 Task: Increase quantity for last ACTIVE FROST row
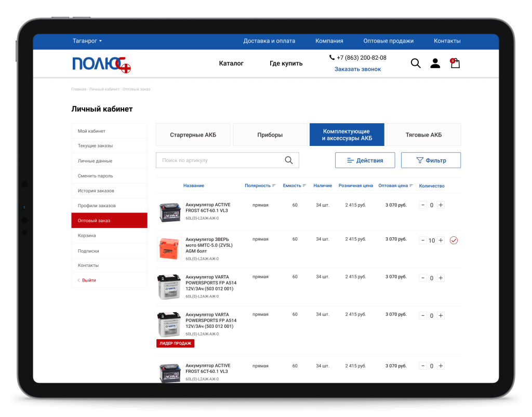pyautogui.click(x=441, y=366)
